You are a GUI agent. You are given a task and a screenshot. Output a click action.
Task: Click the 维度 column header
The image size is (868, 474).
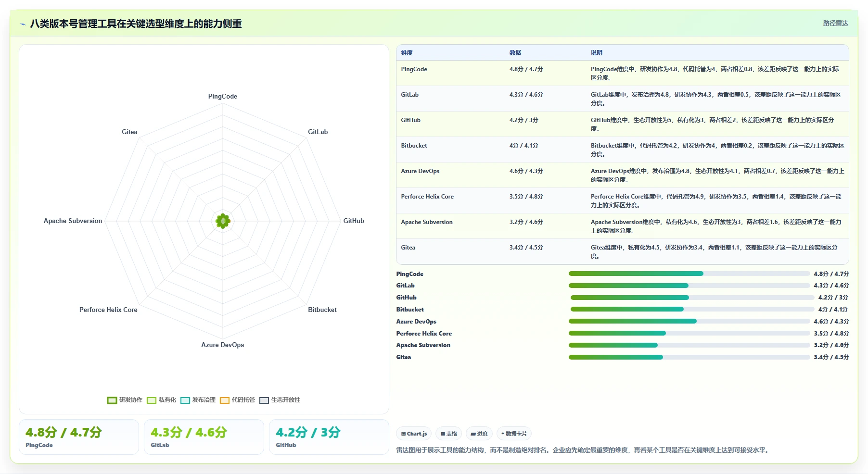click(407, 53)
